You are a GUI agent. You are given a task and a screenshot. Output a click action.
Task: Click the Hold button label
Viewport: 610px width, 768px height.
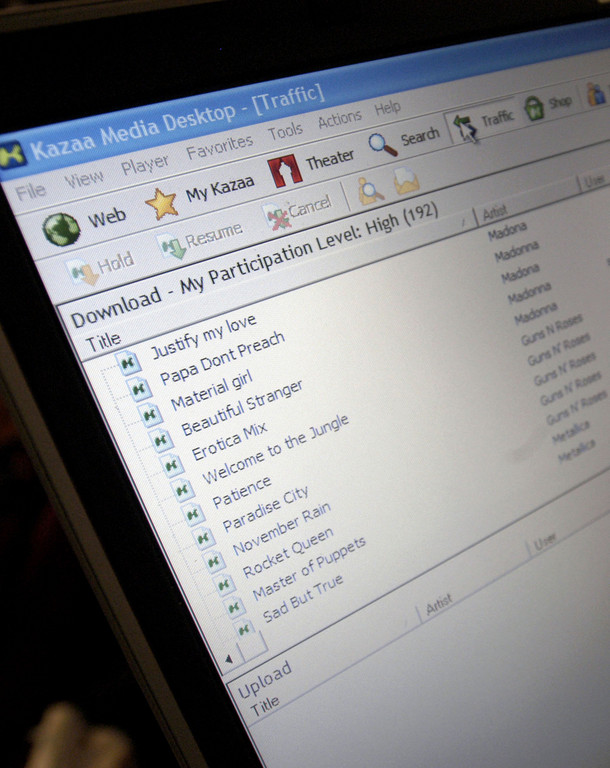click(116, 263)
